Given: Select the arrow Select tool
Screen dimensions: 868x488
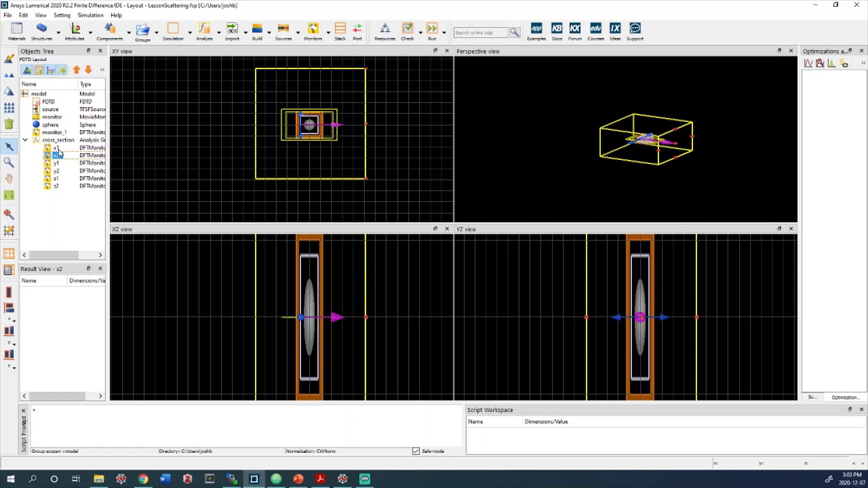Looking at the screenshot, I should (x=9, y=146).
